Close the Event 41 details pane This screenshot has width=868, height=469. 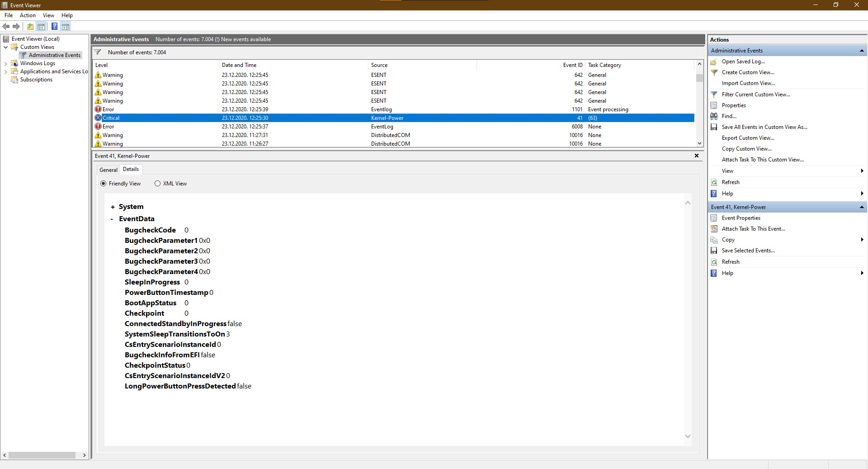(697, 156)
